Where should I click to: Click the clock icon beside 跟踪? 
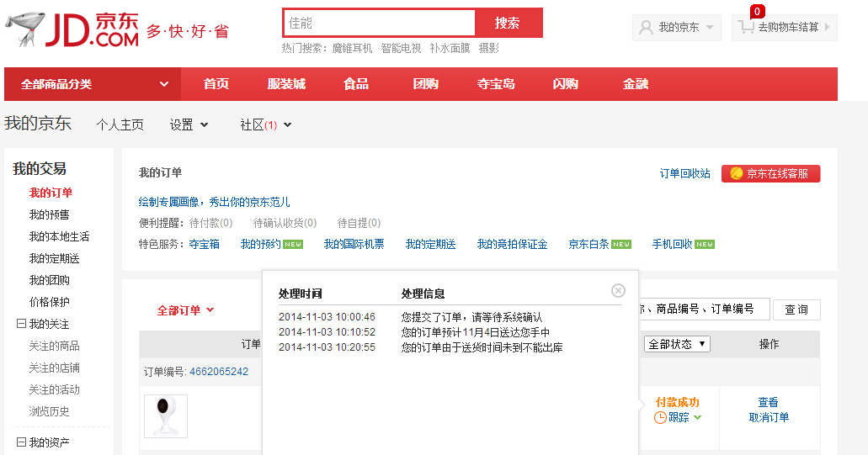(660, 417)
